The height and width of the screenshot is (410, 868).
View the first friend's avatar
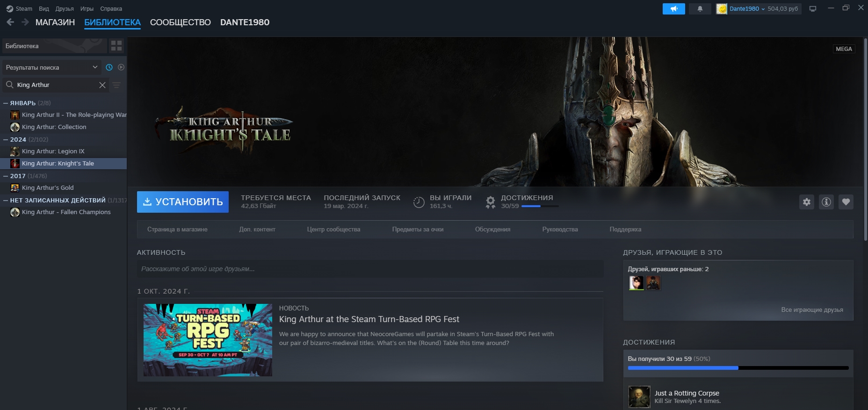(x=637, y=283)
